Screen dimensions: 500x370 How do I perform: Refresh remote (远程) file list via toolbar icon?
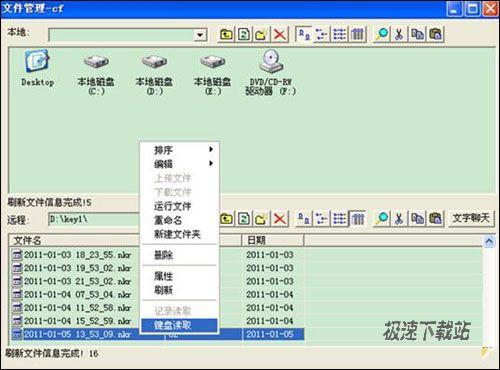point(244,219)
